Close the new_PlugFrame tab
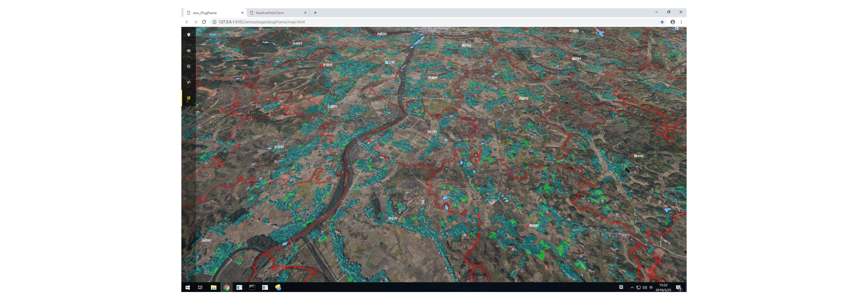 pyautogui.click(x=242, y=13)
